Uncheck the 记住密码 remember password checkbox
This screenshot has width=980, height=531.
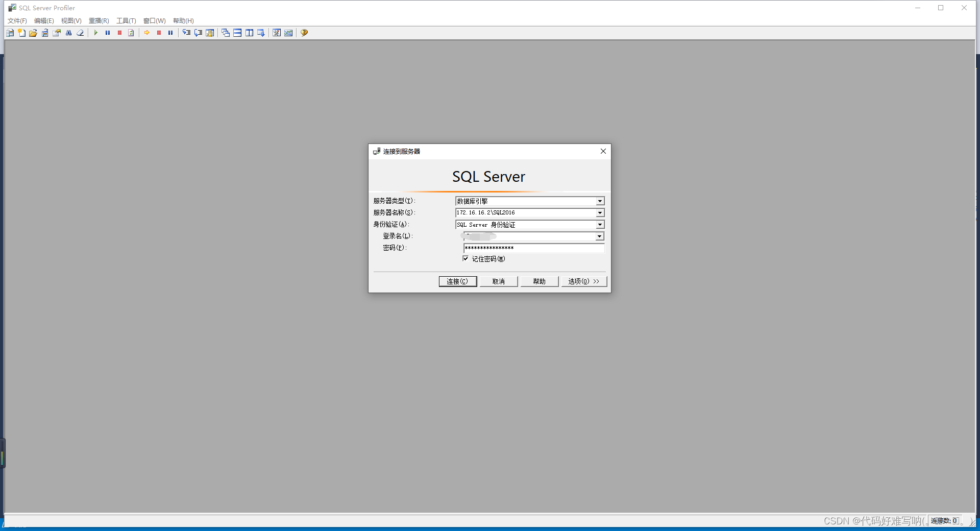click(465, 258)
